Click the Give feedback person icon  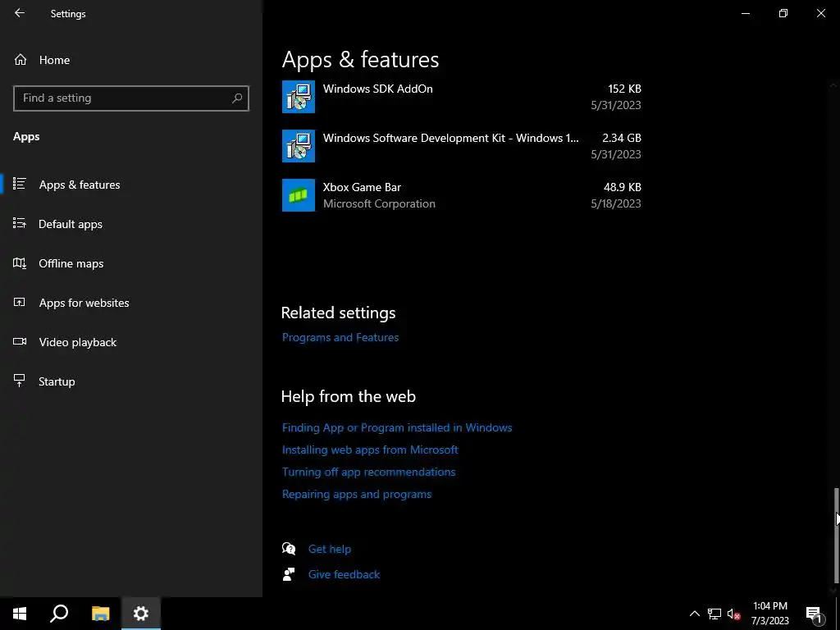click(289, 574)
